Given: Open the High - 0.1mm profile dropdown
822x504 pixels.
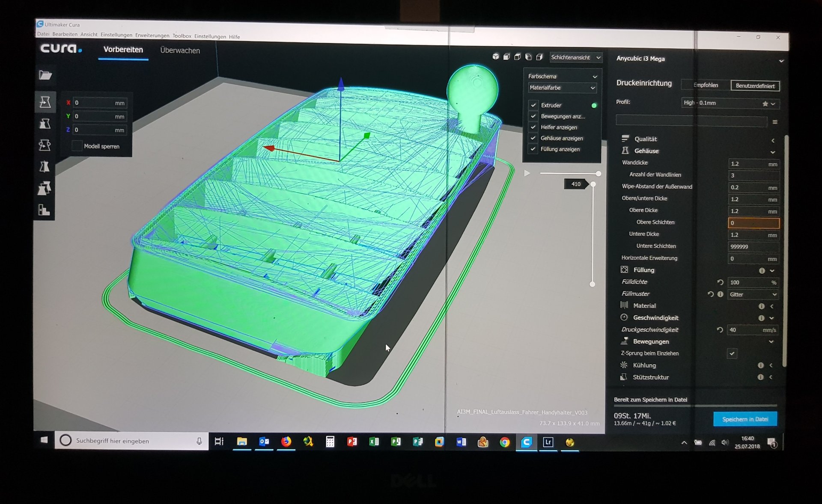Looking at the screenshot, I should coord(730,103).
